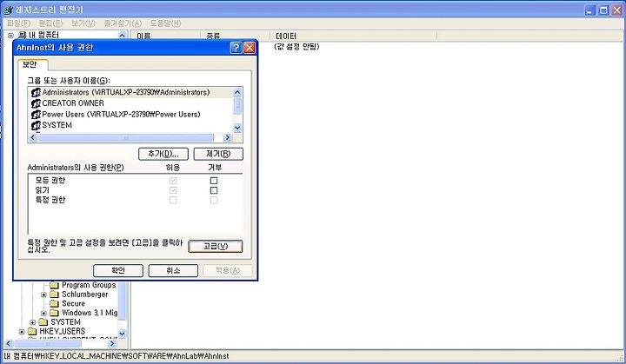Image resolution: width=626 pixels, height=364 pixels.
Task: Expand the HKEY_USERS tree node
Action: pos(22,332)
